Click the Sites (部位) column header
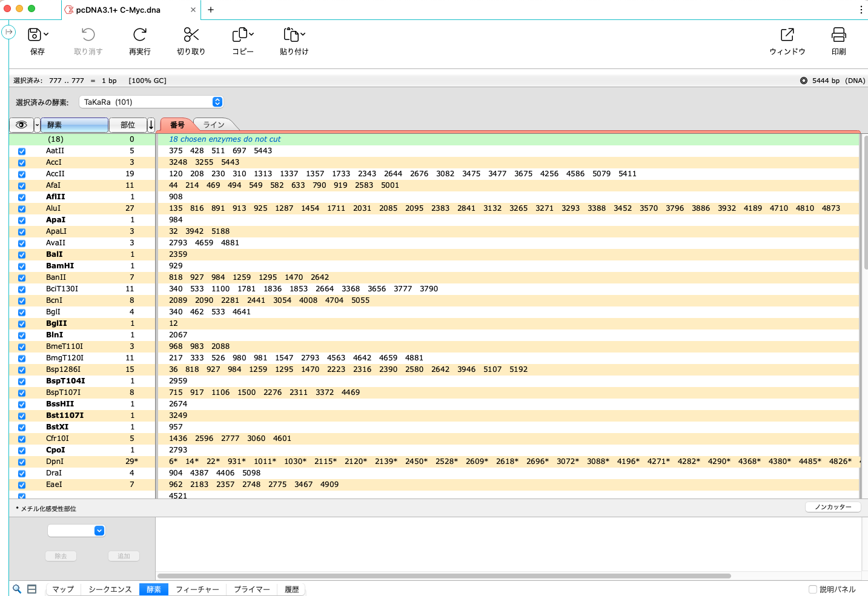This screenshot has width=868, height=596. [128, 125]
